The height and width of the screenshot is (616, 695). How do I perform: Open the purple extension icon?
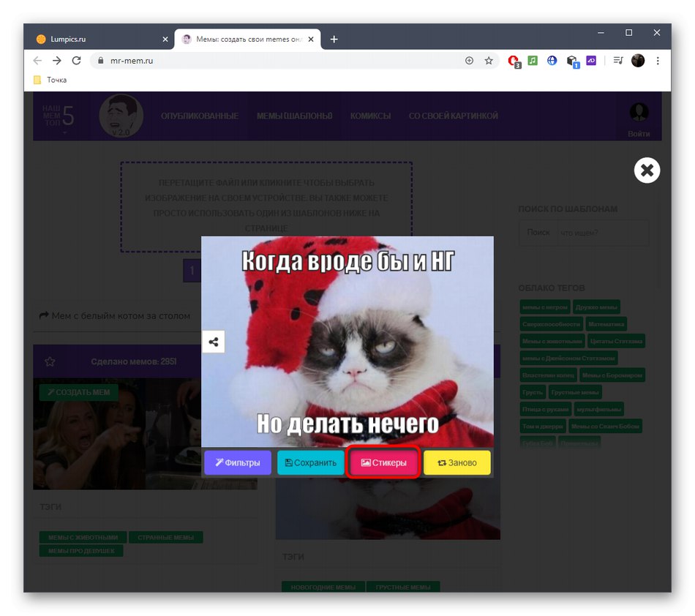click(x=591, y=60)
